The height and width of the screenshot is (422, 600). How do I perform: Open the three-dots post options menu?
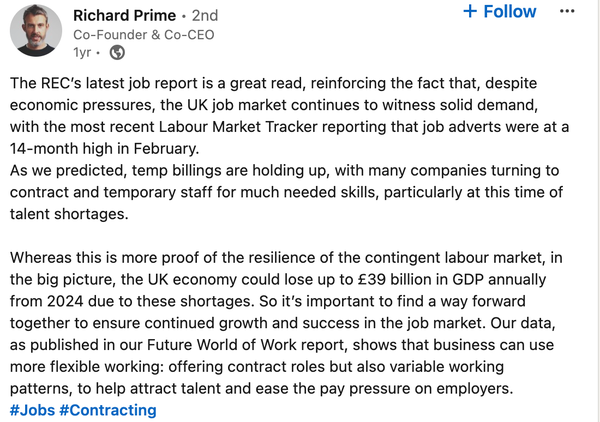pos(567,12)
